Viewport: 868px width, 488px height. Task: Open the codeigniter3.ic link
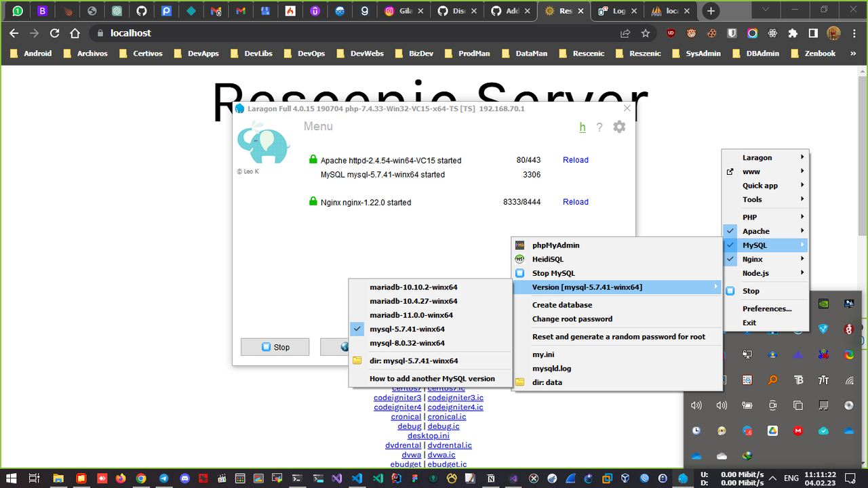click(x=455, y=398)
